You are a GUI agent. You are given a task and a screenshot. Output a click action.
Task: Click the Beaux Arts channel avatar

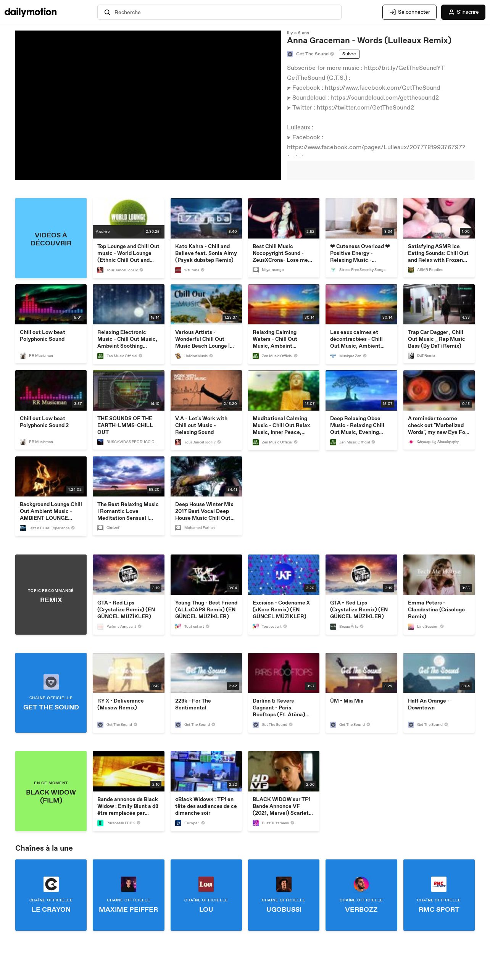(x=333, y=627)
